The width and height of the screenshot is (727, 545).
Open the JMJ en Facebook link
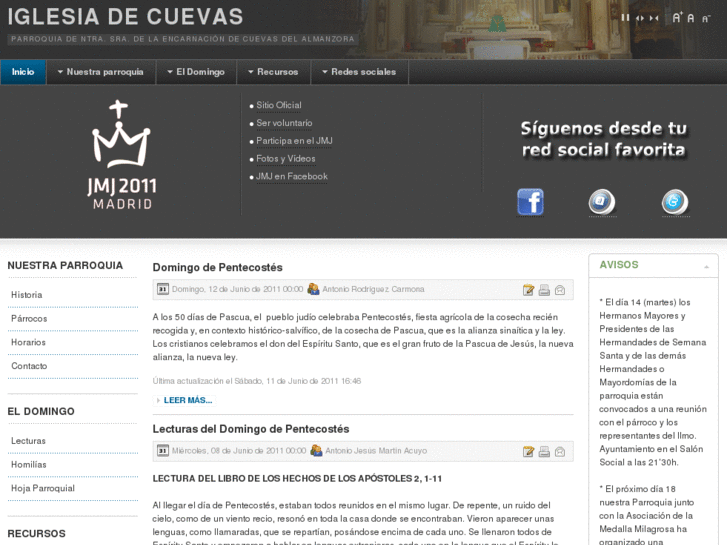coord(292,176)
